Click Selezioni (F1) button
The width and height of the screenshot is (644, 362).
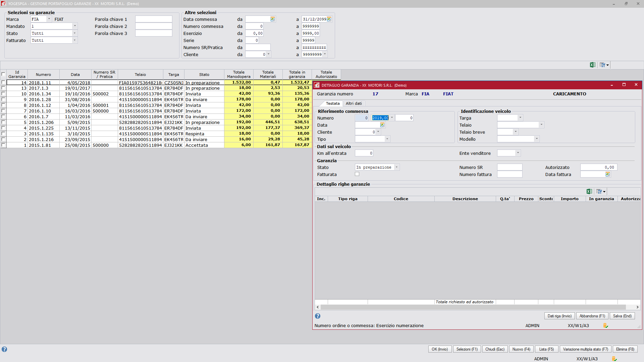(x=467, y=349)
